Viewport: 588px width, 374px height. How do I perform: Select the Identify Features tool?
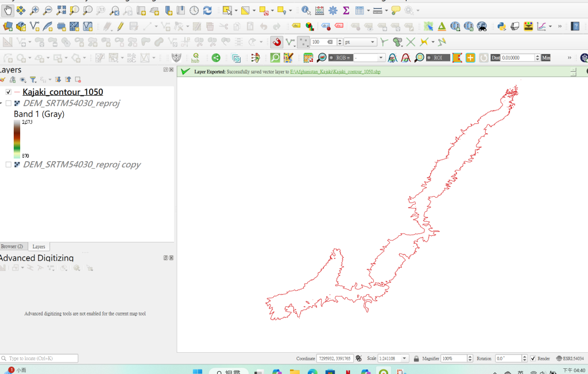(x=306, y=10)
